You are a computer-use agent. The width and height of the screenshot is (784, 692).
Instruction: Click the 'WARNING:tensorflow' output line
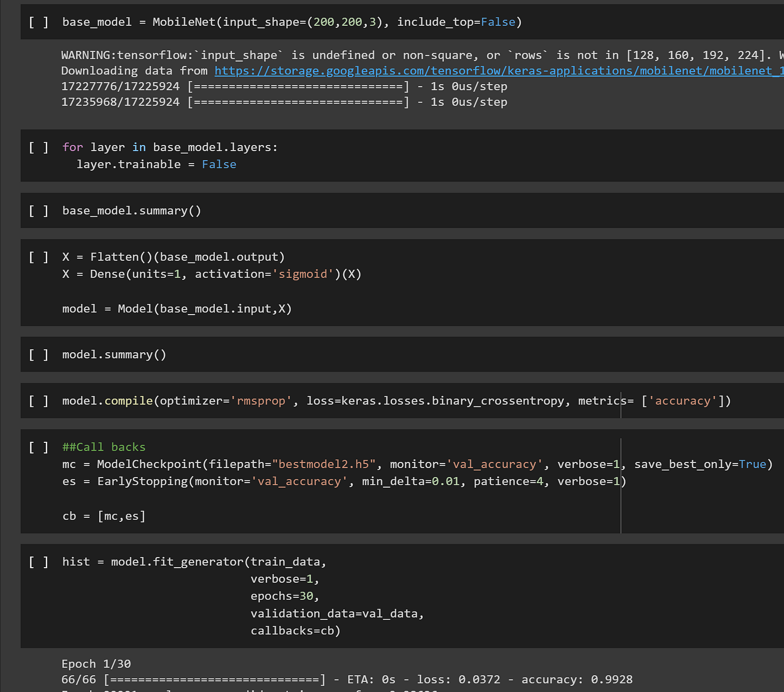(x=422, y=55)
